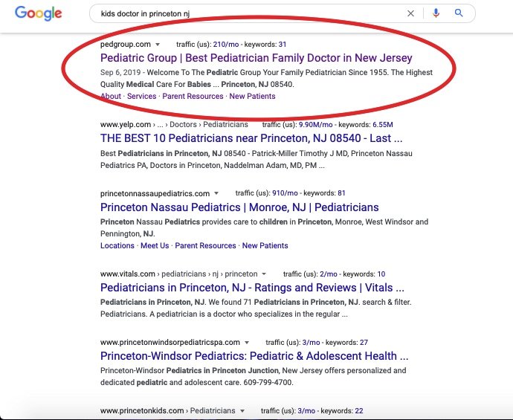513x420 pixels.
Task: Click the pedgroup.com URL text
Action: (x=126, y=44)
